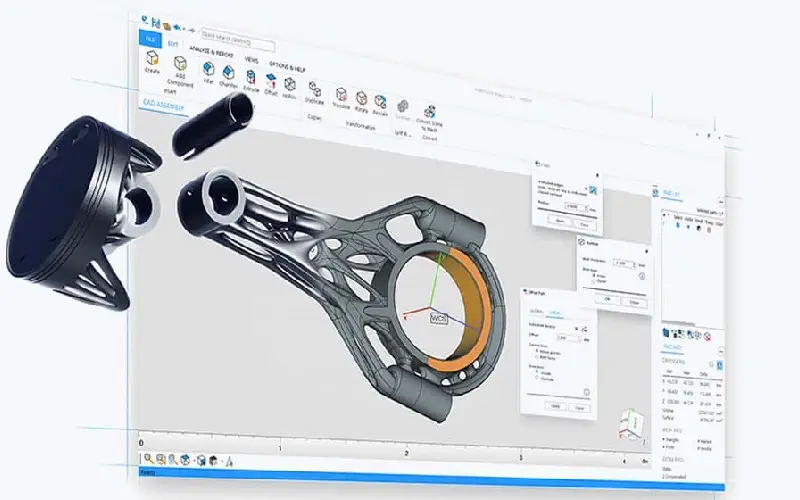Click the edge selection icon in Fillet dialog
The image size is (800, 500).
592,191
